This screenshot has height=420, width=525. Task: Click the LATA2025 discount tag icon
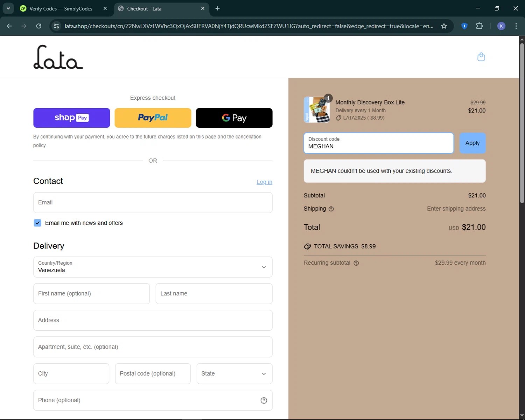[x=338, y=118]
